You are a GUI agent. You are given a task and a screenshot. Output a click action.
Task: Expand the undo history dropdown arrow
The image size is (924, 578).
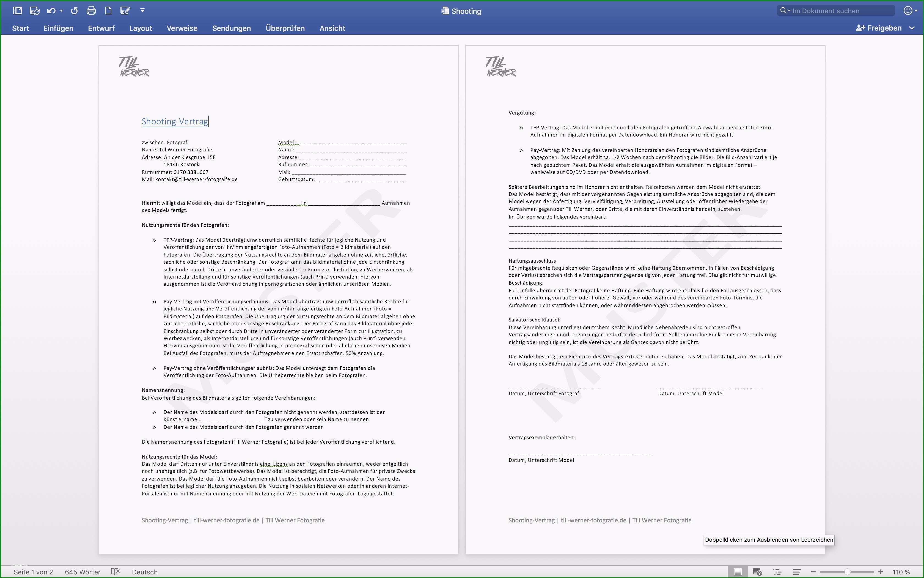click(61, 11)
